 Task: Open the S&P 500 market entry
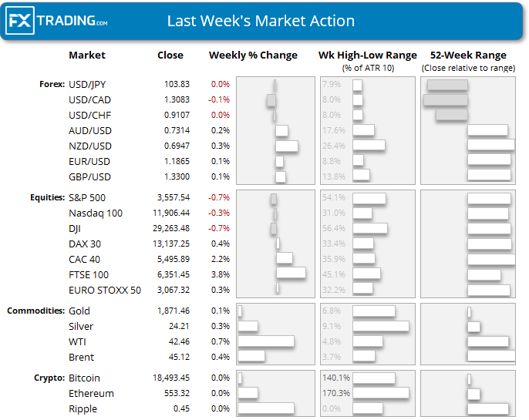tap(87, 197)
